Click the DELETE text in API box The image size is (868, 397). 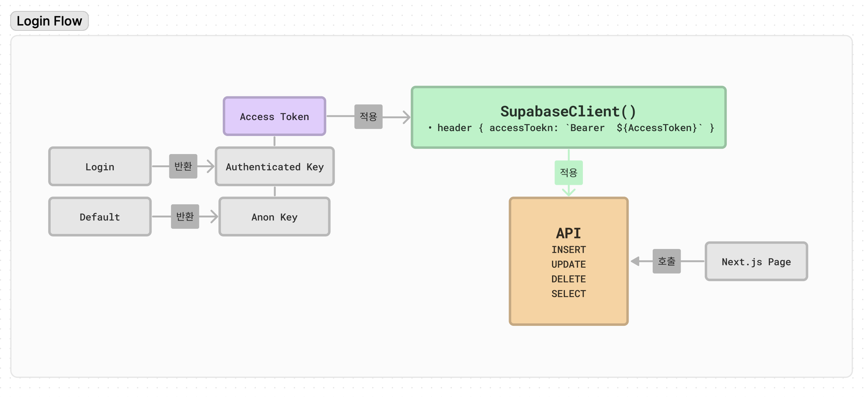(568, 279)
